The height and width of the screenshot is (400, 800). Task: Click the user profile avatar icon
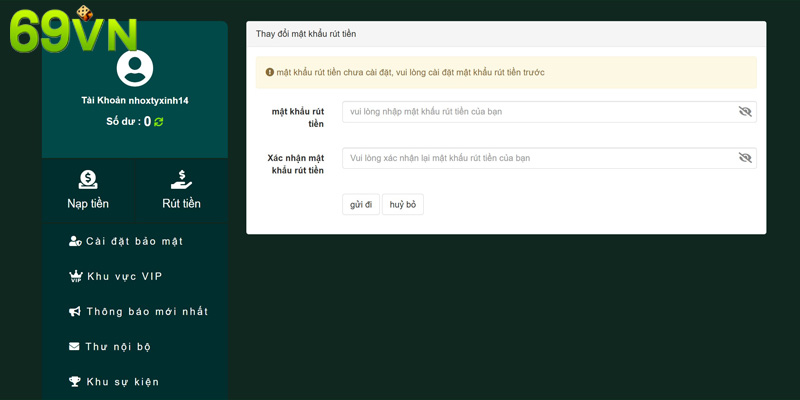point(135,68)
